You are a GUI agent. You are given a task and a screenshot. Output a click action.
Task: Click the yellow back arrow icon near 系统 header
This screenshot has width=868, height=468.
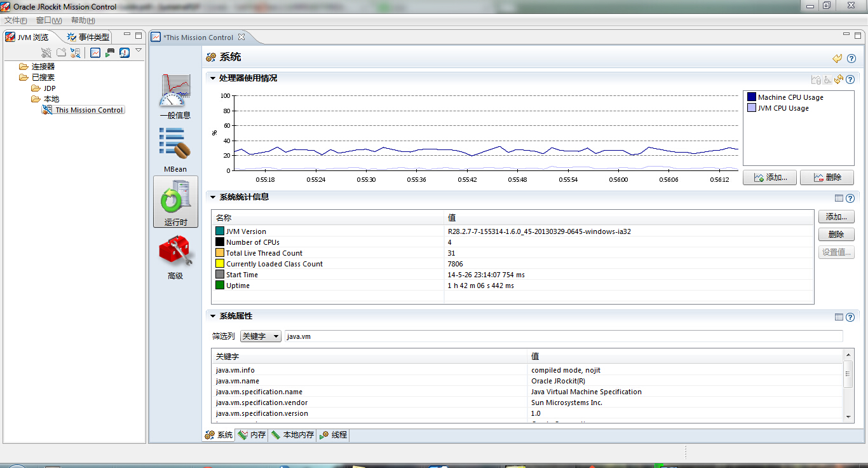point(837,59)
